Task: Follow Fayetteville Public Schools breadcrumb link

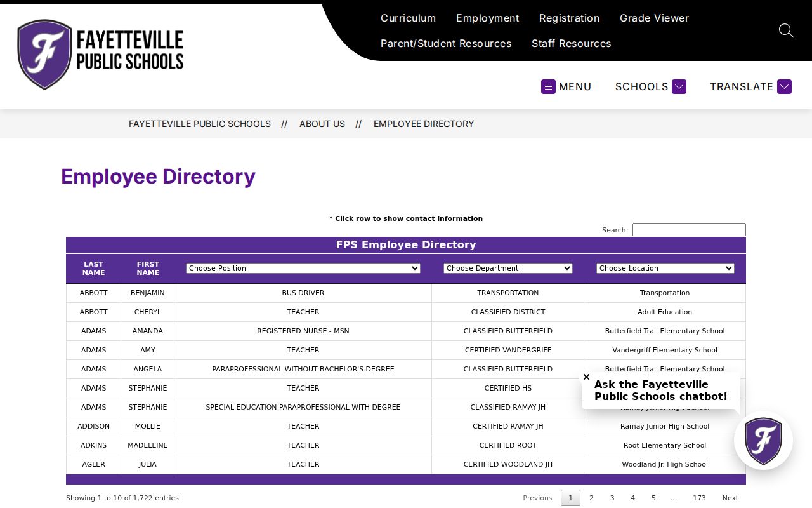Action: [200, 124]
